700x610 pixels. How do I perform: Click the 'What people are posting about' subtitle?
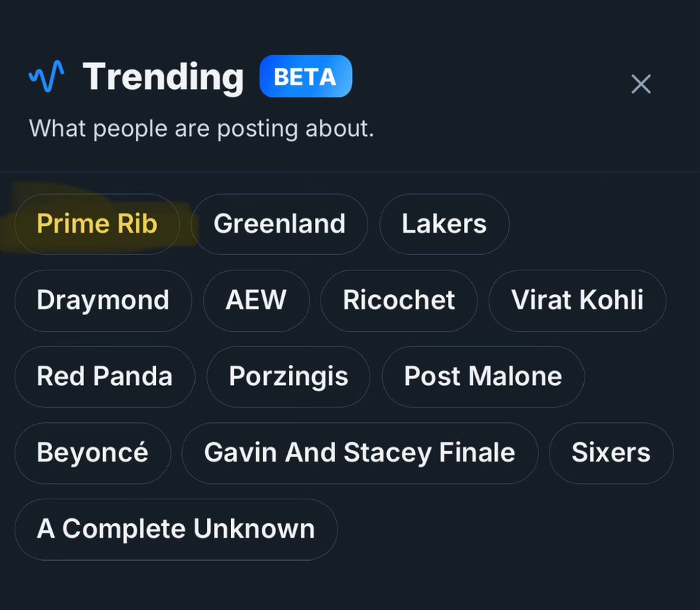(202, 129)
